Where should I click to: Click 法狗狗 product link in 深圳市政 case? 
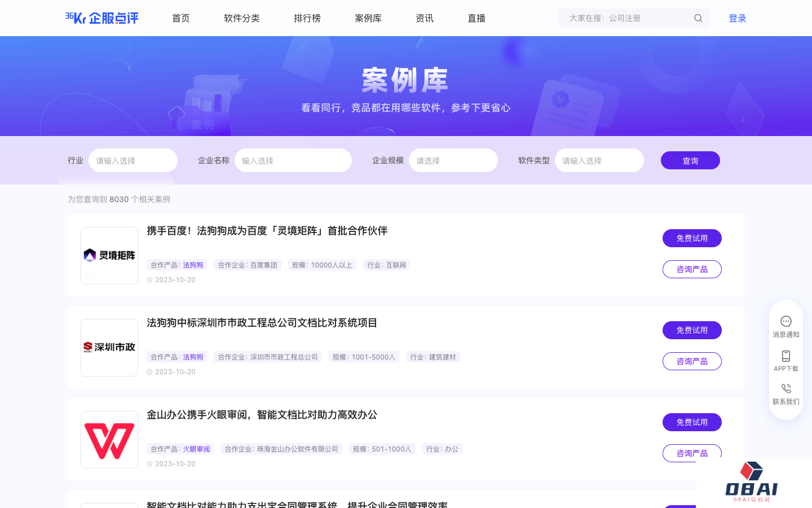tap(193, 357)
